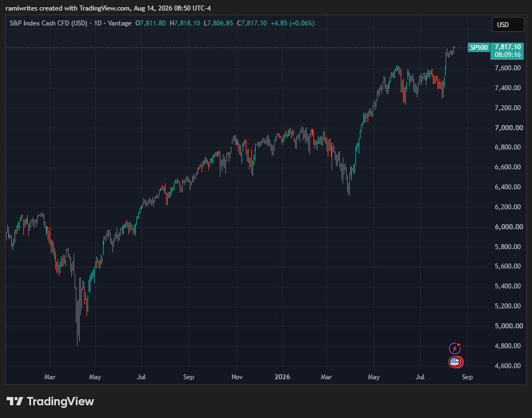
Task: Click the SP500 price label tag
Action: coord(478,48)
